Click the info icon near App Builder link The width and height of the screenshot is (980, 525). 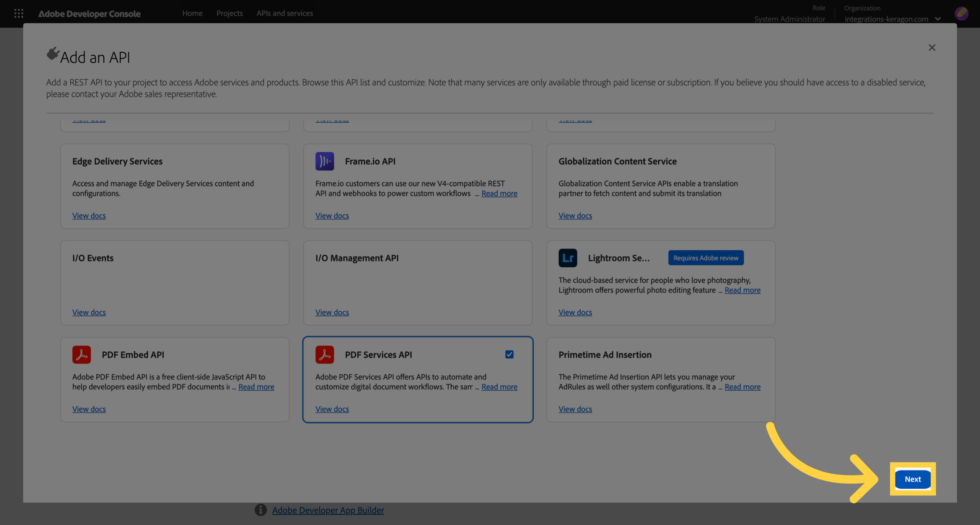click(261, 510)
